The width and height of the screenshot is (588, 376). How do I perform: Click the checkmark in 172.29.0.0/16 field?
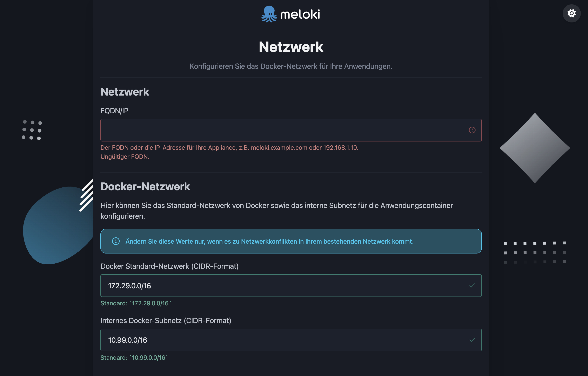point(472,285)
